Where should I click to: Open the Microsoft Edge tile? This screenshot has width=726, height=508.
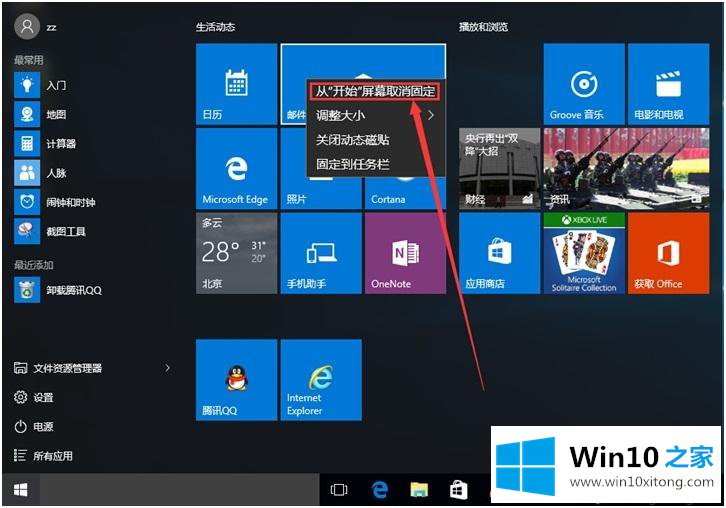pos(237,169)
